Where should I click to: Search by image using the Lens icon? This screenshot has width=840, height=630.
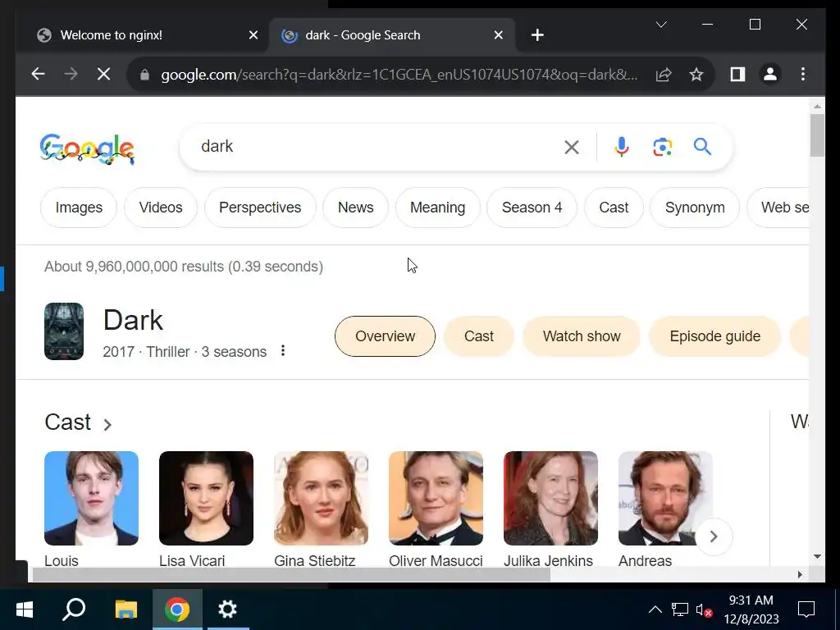662,147
